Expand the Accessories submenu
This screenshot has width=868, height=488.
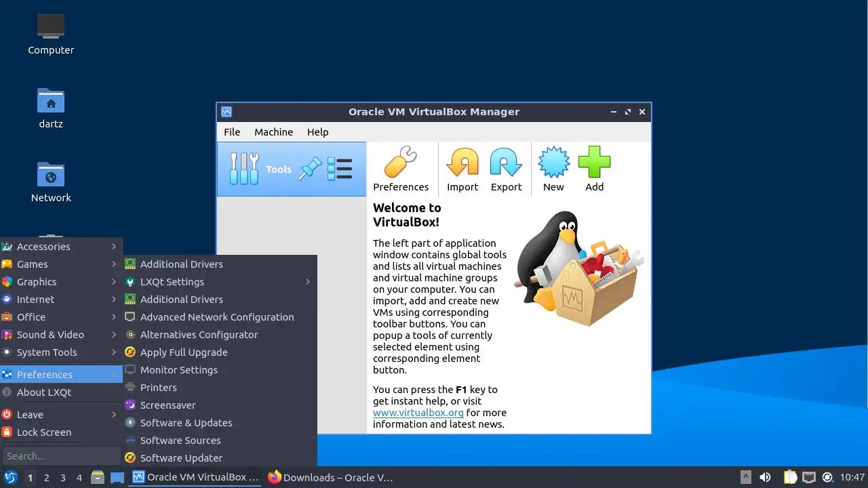61,247
